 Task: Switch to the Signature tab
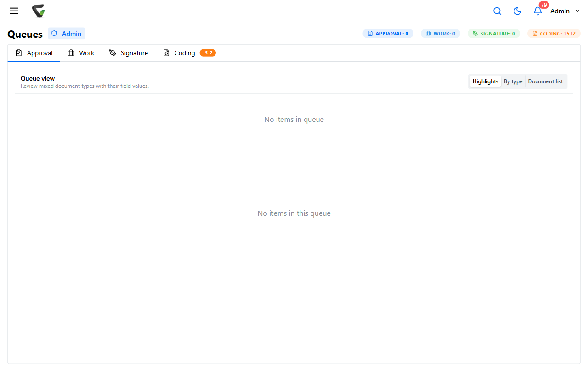(129, 53)
